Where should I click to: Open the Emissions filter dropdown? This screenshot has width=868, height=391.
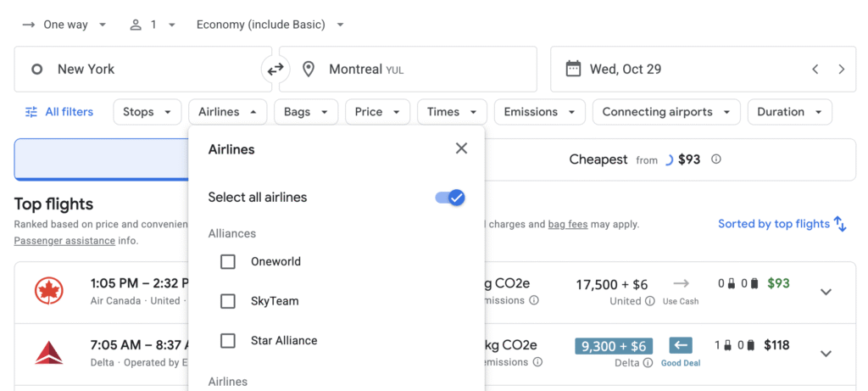coord(540,112)
